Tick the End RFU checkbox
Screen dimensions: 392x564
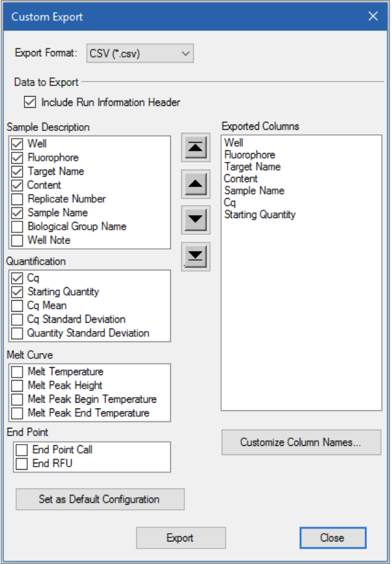(21, 463)
